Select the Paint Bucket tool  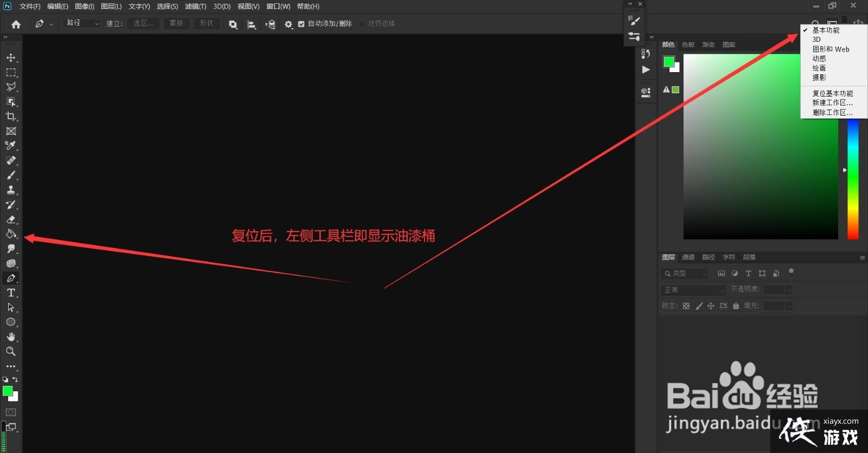coord(11,234)
